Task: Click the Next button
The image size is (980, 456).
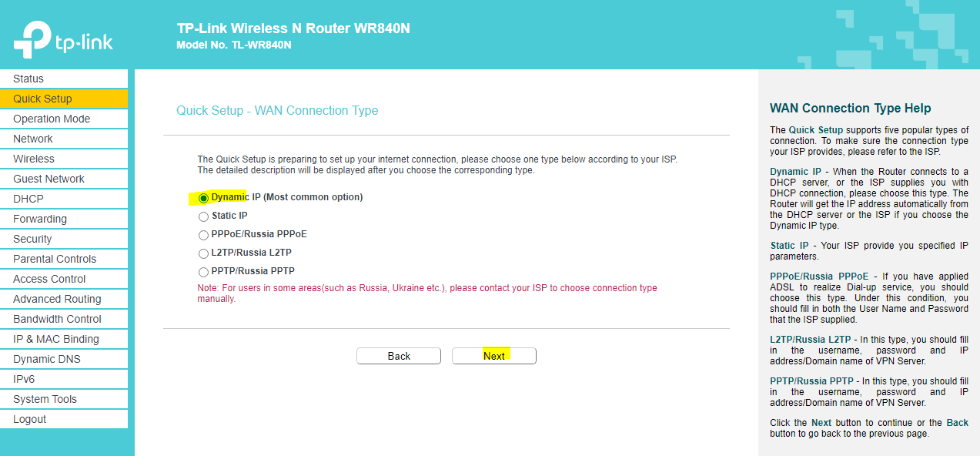Action: point(494,356)
